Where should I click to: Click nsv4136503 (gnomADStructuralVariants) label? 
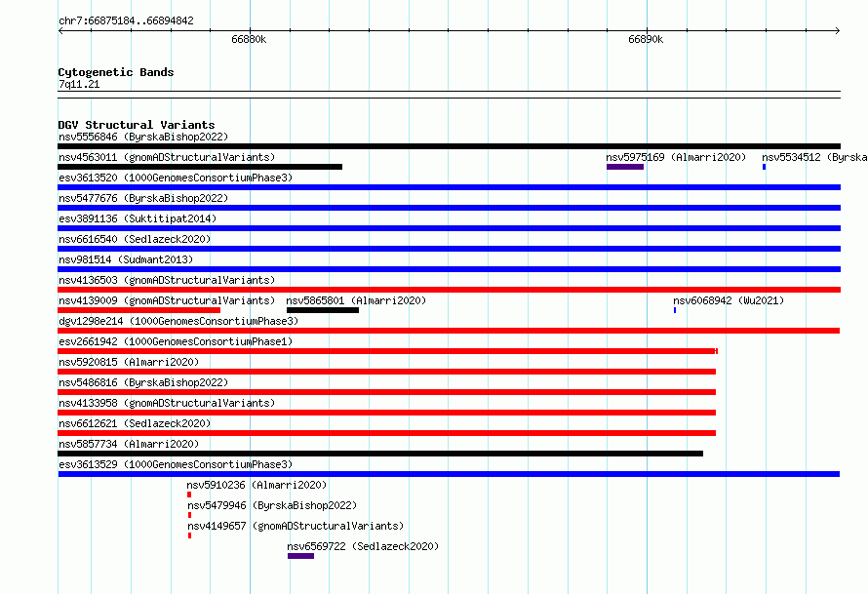[x=167, y=280]
